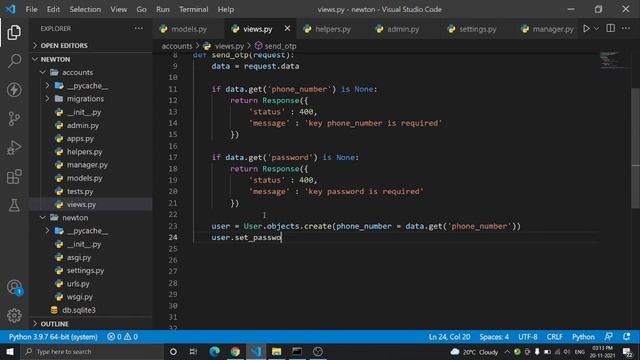Open terminal window from taskbar
The image size is (640, 360).
pos(297,351)
